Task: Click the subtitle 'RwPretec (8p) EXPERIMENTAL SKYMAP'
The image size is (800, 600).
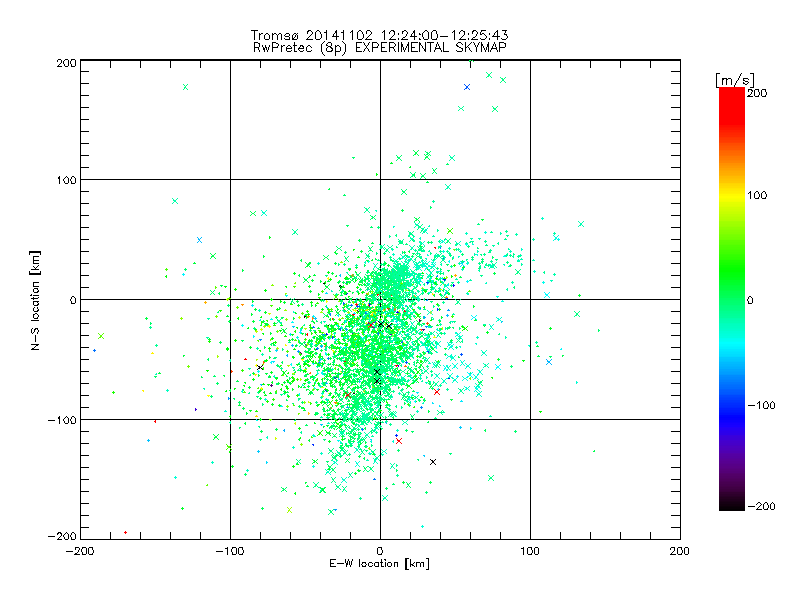Action: coord(379,48)
